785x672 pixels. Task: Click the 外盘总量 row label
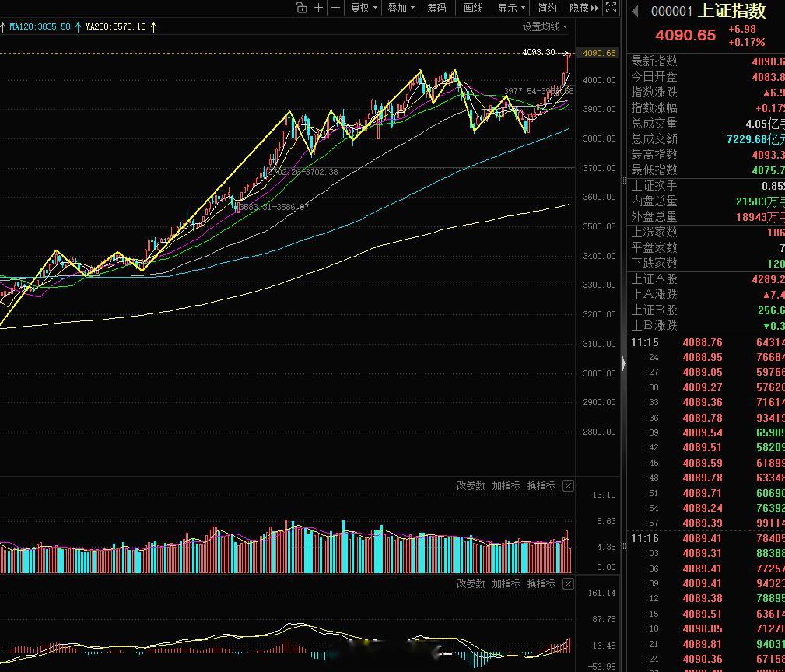(654, 217)
